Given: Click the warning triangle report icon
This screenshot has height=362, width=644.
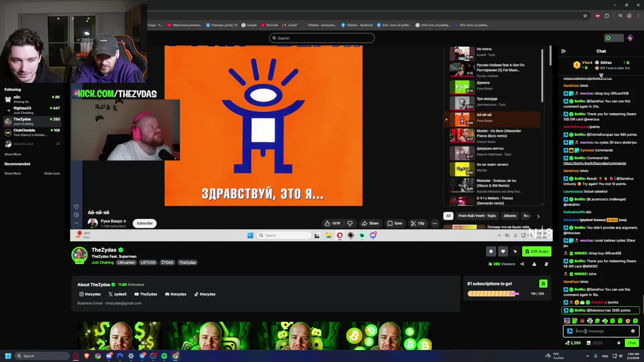Looking at the screenshot, I should coord(534,264).
